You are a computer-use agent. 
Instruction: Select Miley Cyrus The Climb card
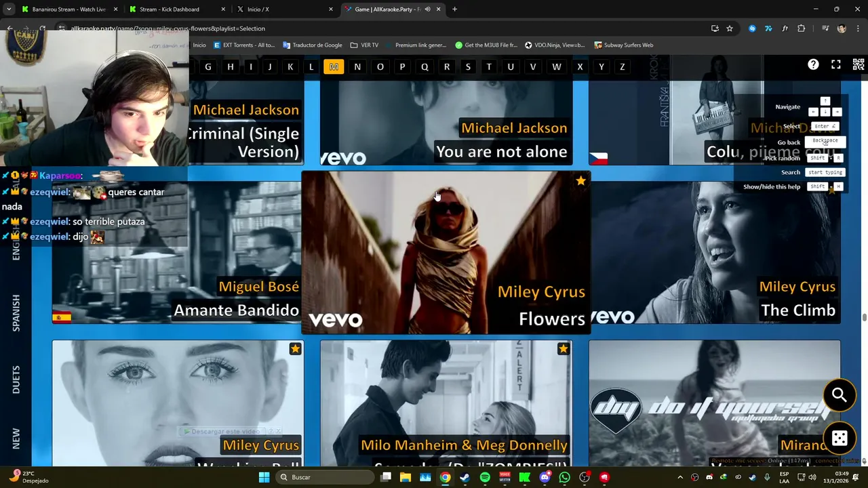tap(715, 252)
